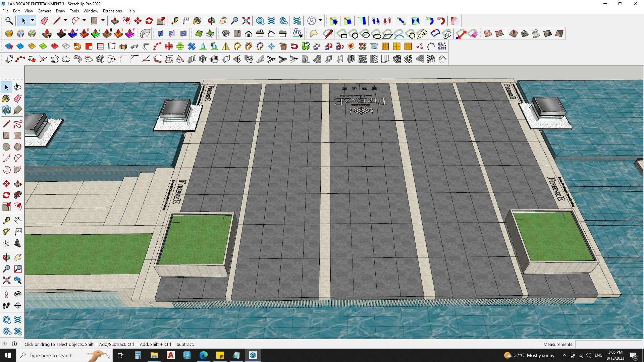
Task: Click the Look Around eye tool
Action: coord(18,294)
